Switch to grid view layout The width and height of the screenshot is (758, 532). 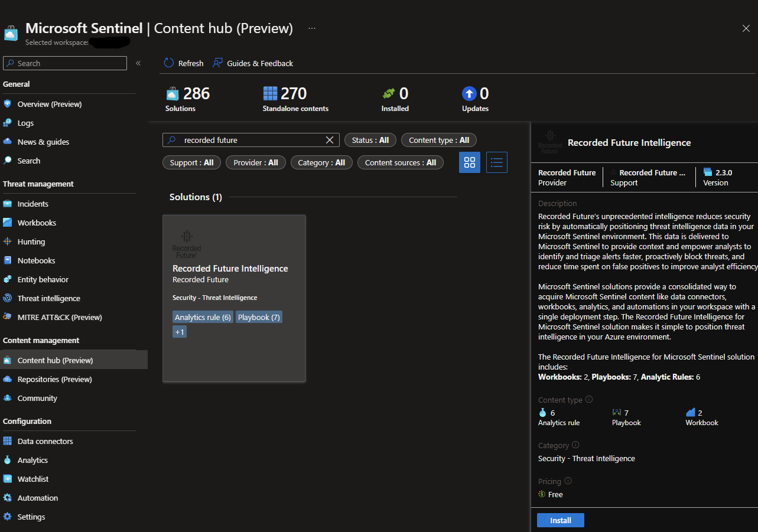pyautogui.click(x=470, y=162)
